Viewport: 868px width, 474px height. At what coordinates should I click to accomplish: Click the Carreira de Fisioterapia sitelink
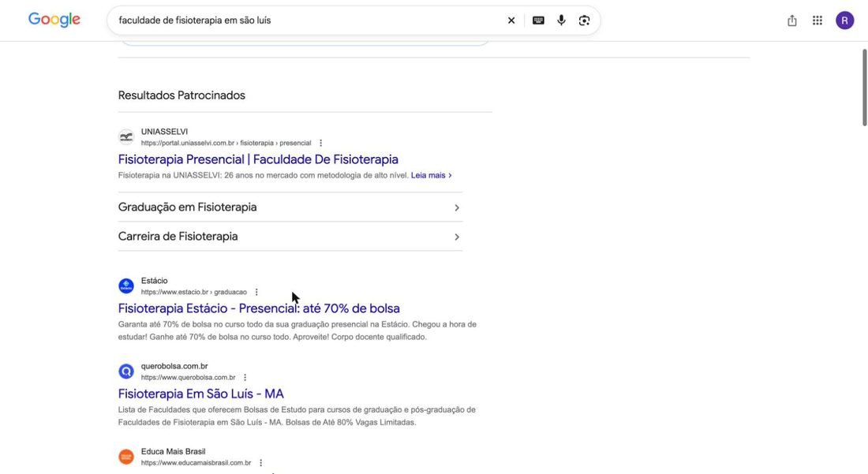pyautogui.click(x=178, y=237)
